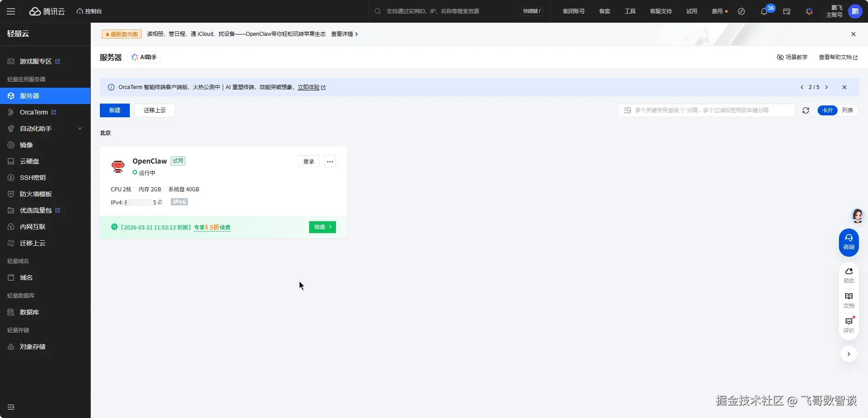
Task: Switch to 卡片 card view
Action: [828, 110]
